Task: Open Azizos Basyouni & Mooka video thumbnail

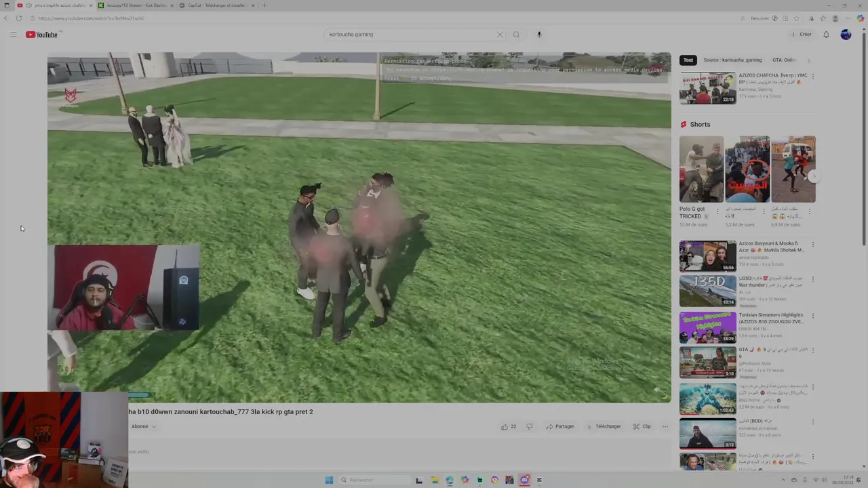Action: 708,256
